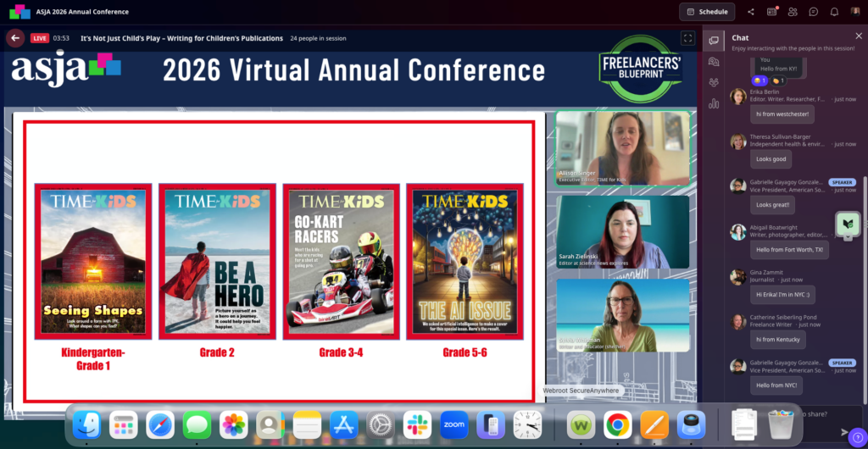Image resolution: width=868 pixels, height=449 pixels.
Task: Click The AI Issue magazine cover
Action: point(465,261)
